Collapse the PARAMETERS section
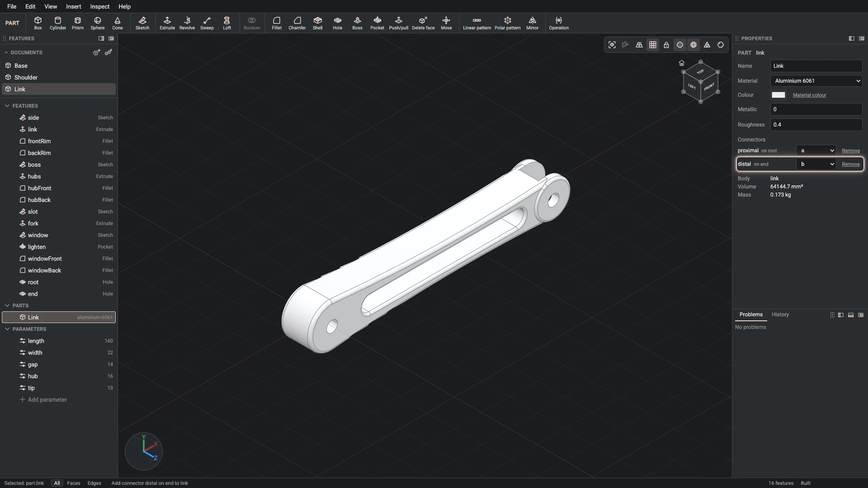Viewport: 868px width, 488px height. [7, 329]
